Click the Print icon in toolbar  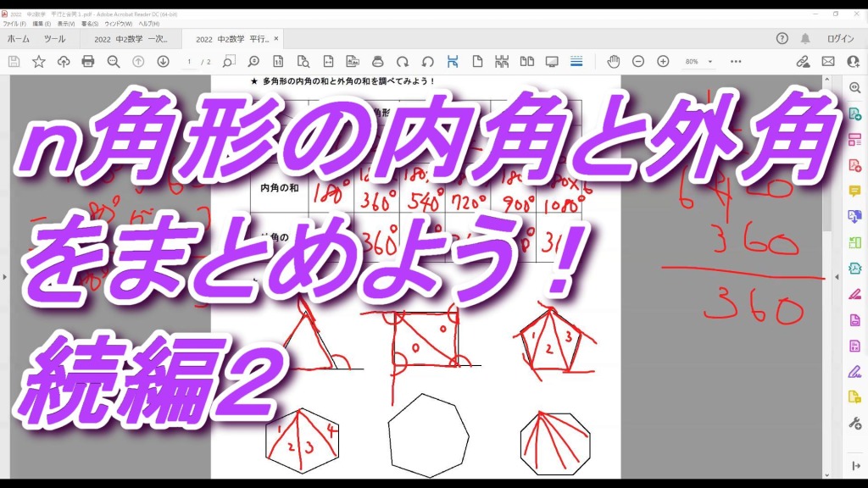[x=88, y=62]
